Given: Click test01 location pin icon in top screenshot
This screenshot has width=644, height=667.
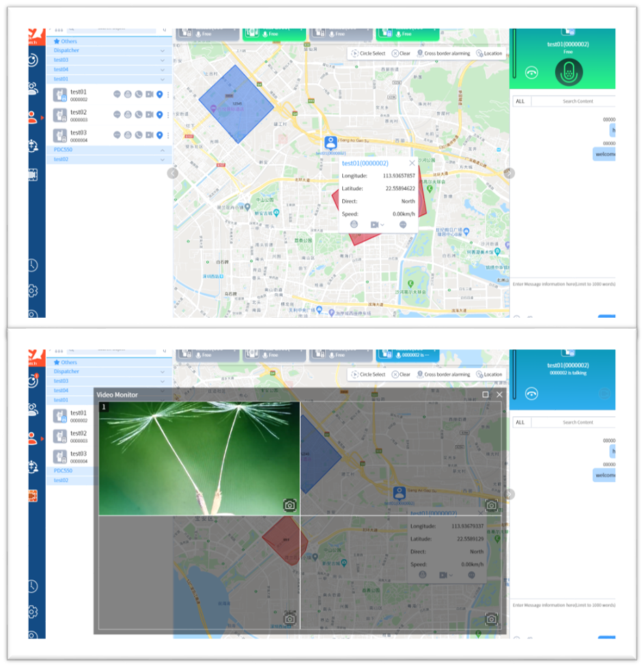Looking at the screenshot, I should point(160,94).
